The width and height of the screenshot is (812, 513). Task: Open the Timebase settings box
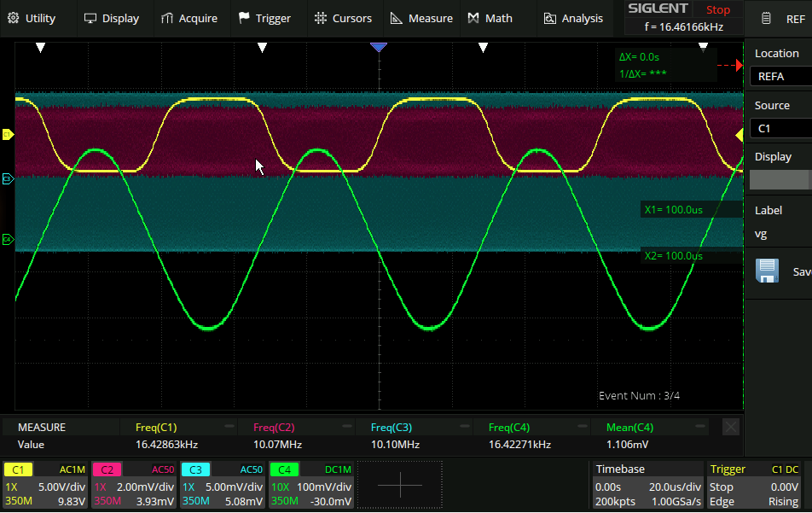pyautogui.click(x=647, y=485)
